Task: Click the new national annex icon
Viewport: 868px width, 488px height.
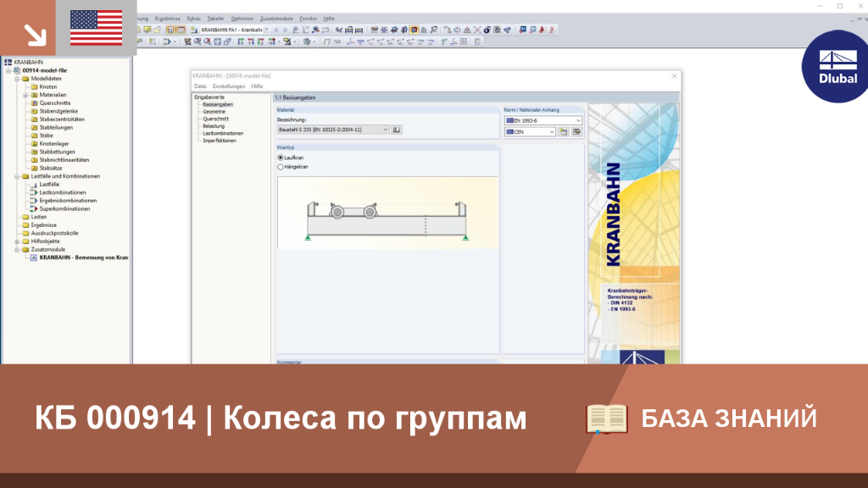Action: tap(564, 132)
